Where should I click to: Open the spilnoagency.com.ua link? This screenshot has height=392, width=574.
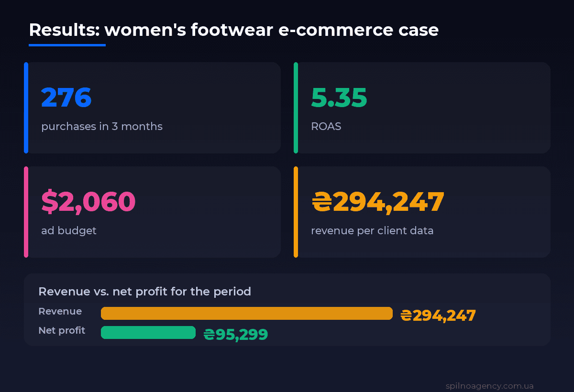tap(489, 386)
